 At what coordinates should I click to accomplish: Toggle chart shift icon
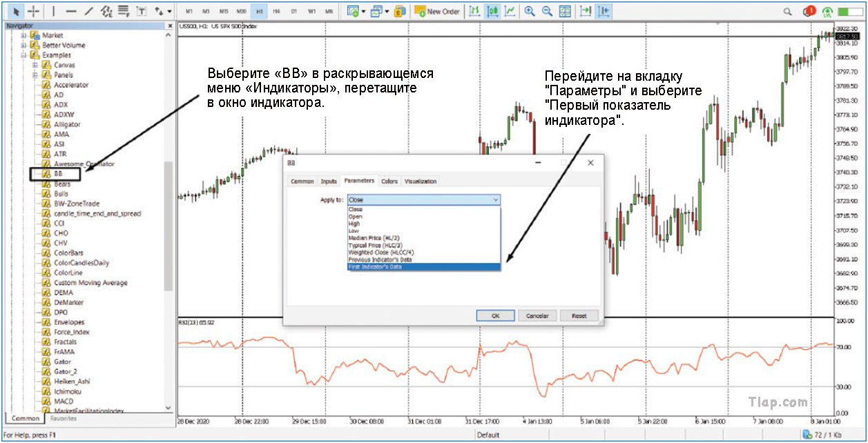tap(604, 11)
